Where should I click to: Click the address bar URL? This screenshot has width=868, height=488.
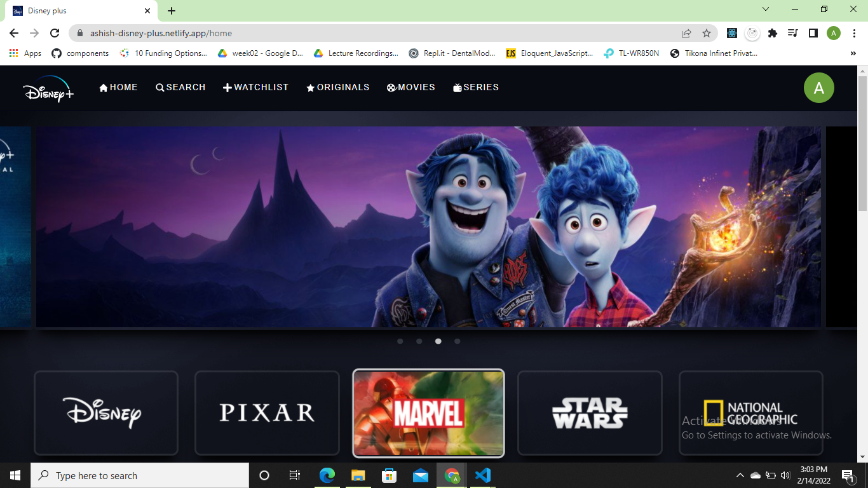[161, 33]
